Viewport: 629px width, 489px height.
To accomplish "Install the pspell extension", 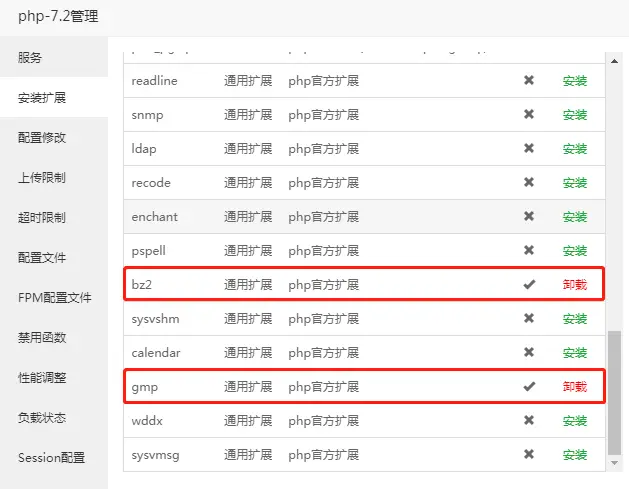I will (x=575, y=251).
